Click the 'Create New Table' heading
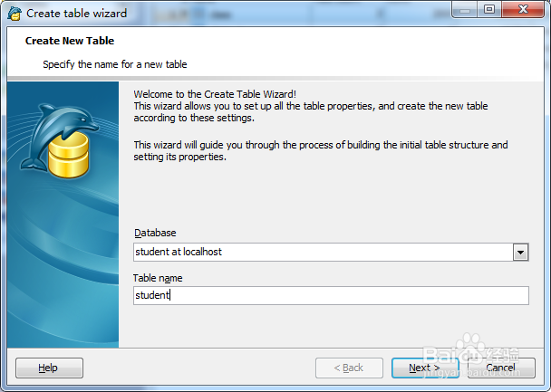This screenshot has height=392, width=551. [70, 41]
